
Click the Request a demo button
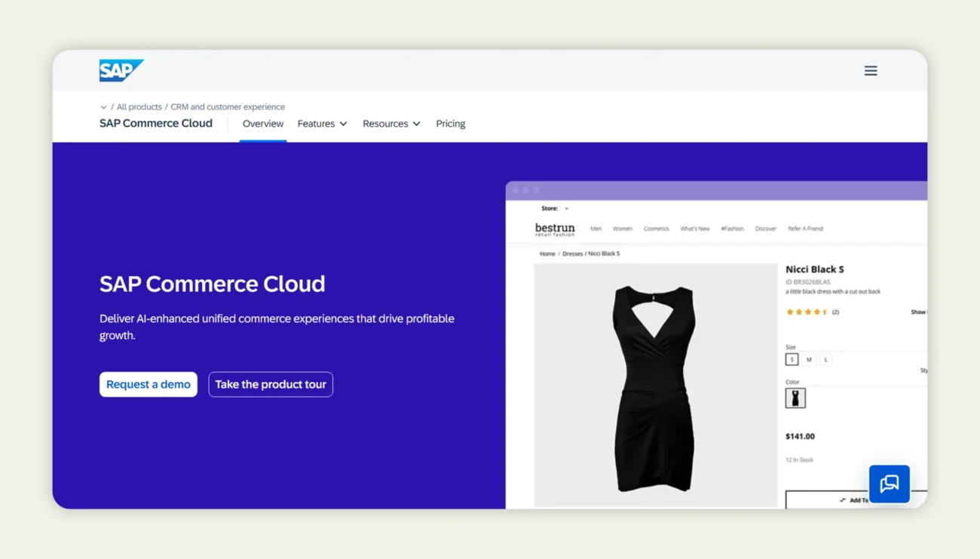pos(148,384)
